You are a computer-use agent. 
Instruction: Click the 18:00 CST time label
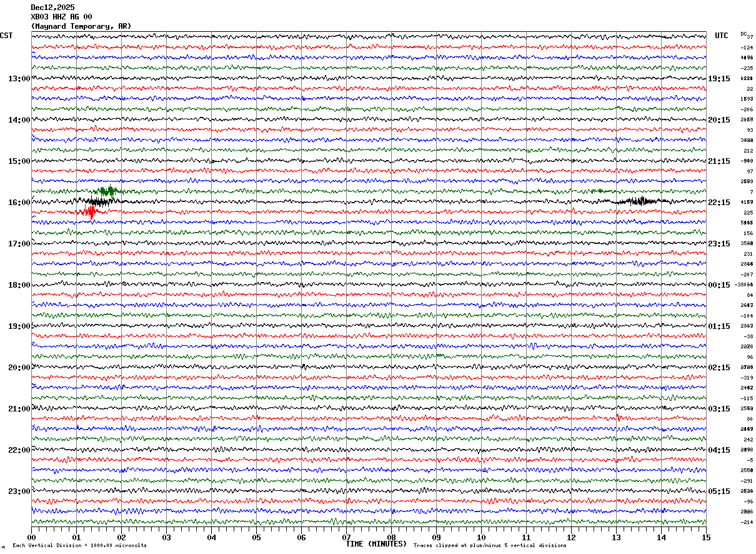click(19, 285)
